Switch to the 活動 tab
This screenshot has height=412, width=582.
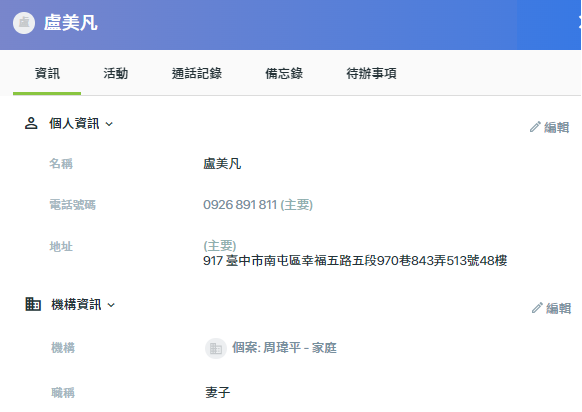115,73
